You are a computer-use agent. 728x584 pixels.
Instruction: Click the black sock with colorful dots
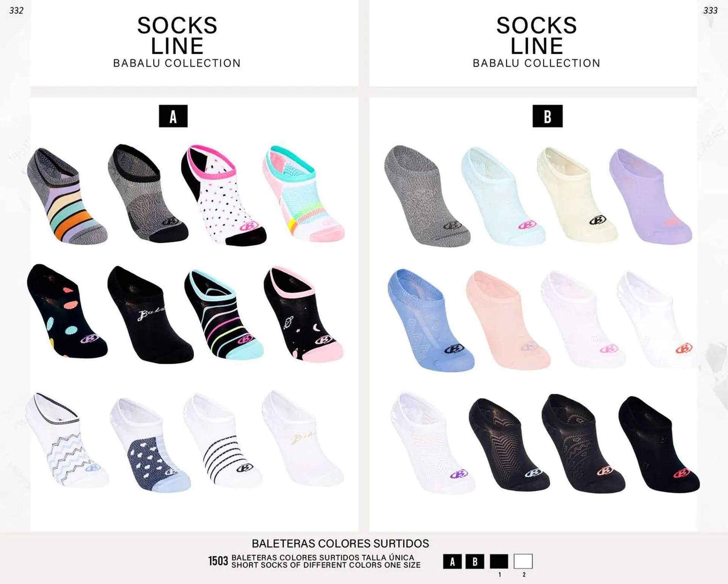pos(67,311)
